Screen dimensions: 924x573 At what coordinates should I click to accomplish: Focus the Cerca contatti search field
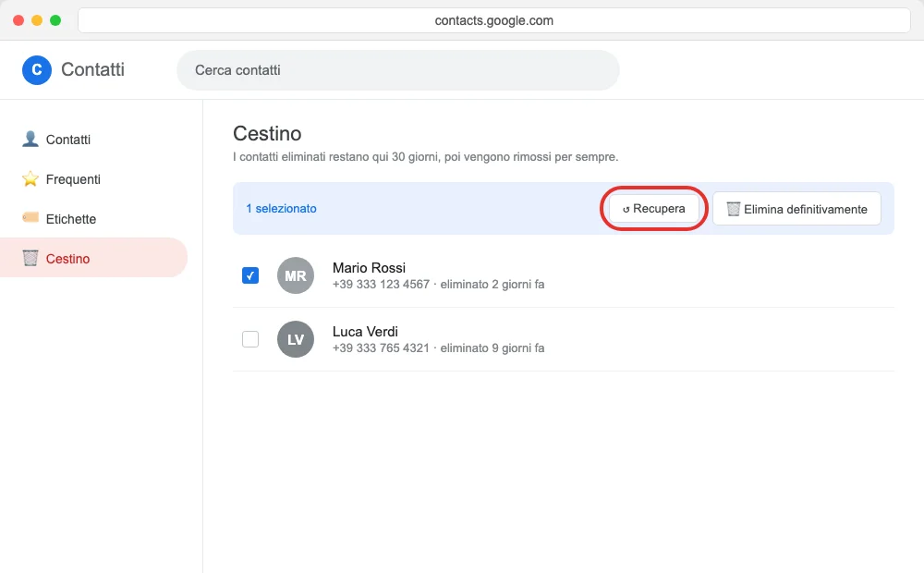tap(397, 70)
